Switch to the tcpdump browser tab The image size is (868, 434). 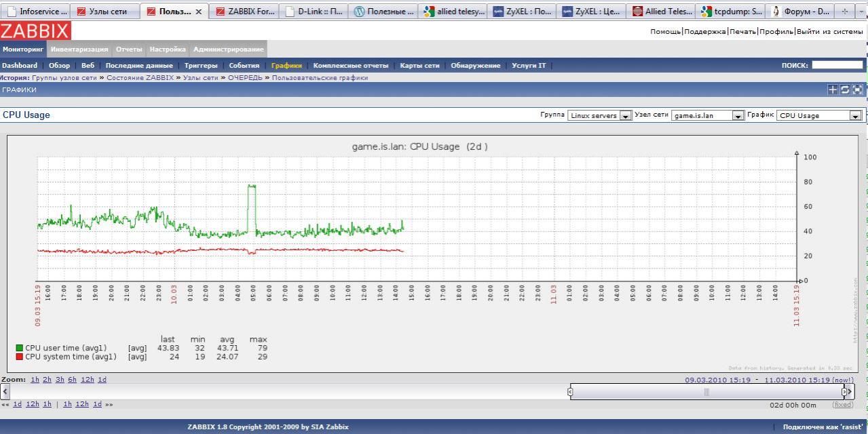[730, 12]
